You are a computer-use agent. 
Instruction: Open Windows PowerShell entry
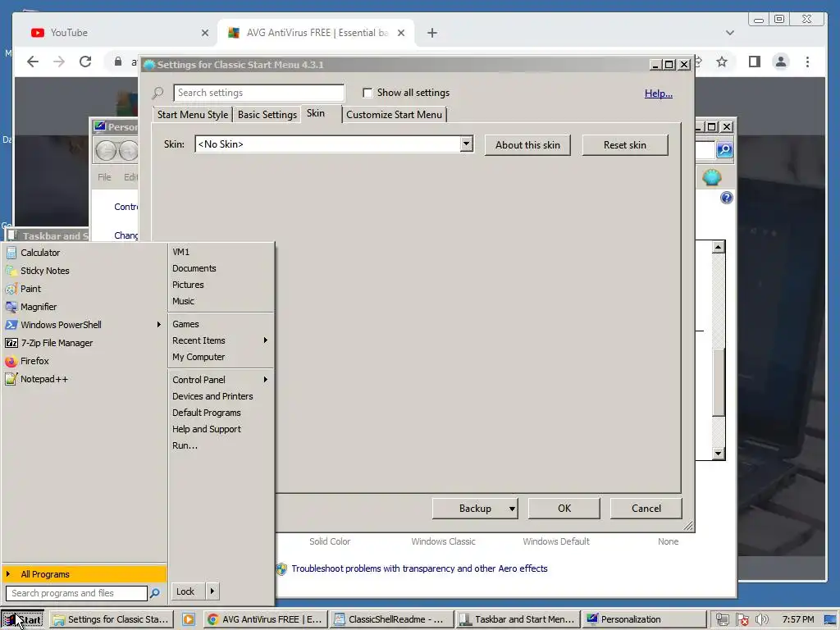pyautogui.click(x=84, y=325)
